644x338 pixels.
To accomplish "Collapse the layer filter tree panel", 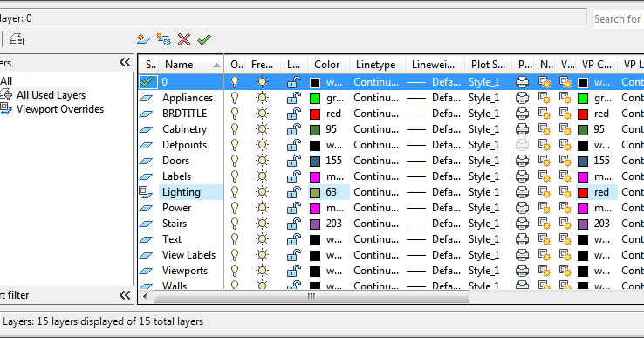I will click(x=125, y=62).
